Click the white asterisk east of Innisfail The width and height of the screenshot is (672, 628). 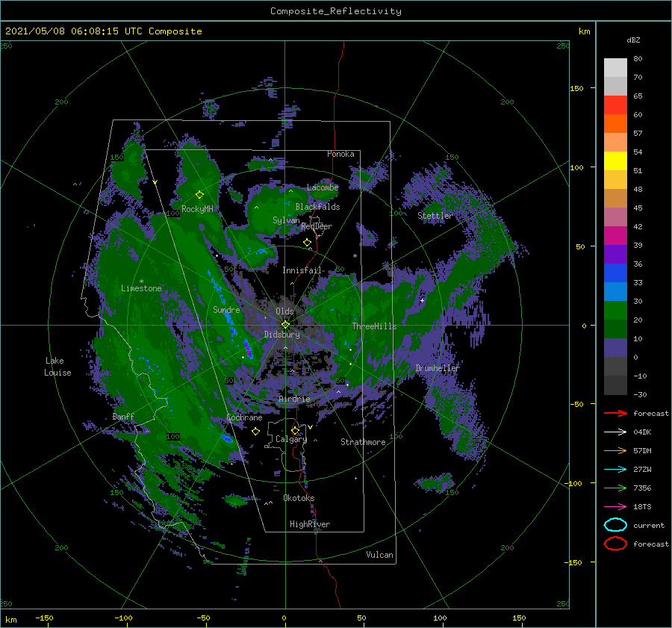355,256
